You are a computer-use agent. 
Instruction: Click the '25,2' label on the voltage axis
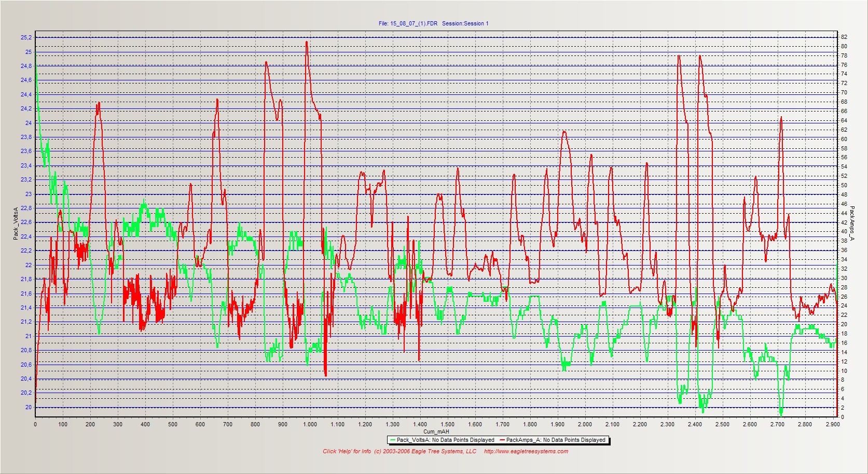tap(26, 37)
